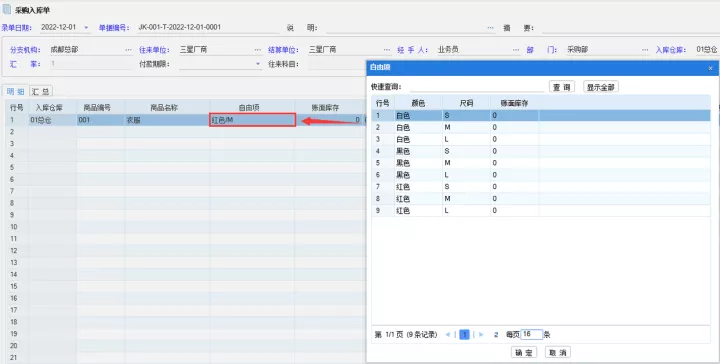Select dialog row 3 白色 L
This screenshot has width=720, height=364.
click(x=541, y=140)
